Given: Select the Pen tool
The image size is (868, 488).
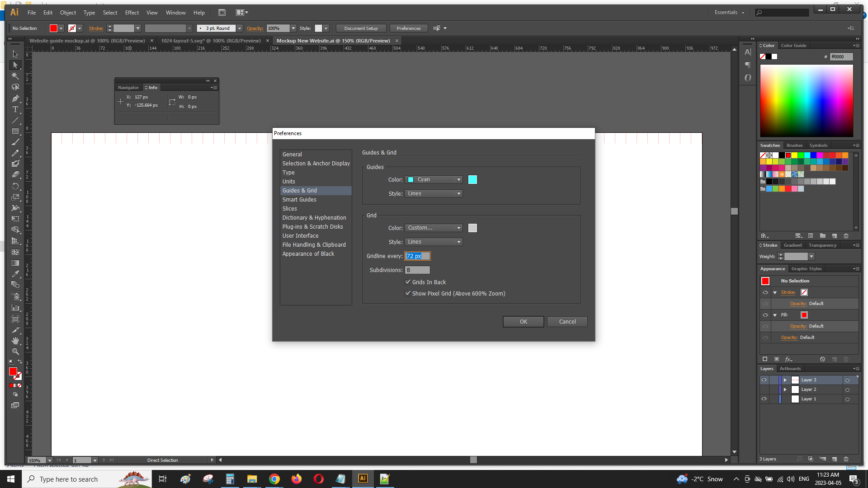Looking at the screenshot, I should [15, 99].
